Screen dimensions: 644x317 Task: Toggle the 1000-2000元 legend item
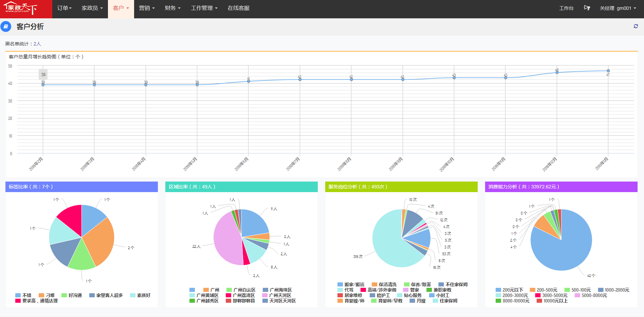(x=613, y=290)
